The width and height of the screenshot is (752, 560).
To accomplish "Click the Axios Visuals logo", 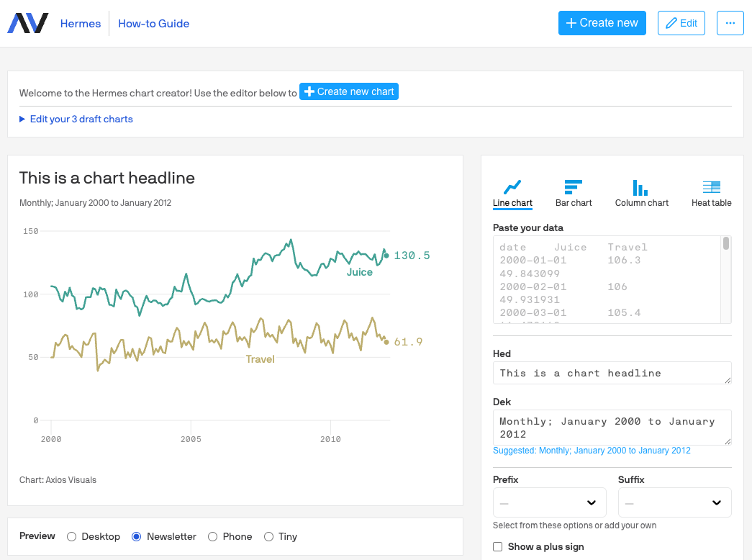I will (27, 22).
